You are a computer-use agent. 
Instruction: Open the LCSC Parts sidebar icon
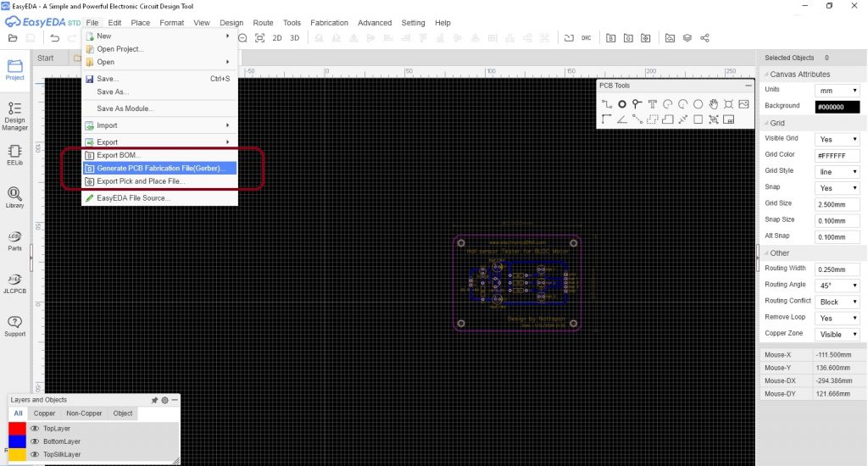click(15, 241)
